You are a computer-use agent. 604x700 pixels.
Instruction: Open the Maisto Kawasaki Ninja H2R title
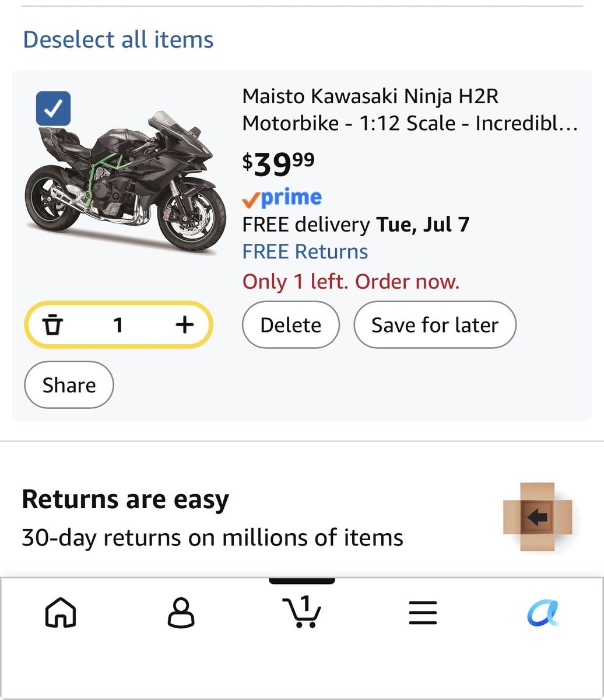pos(410,110)
